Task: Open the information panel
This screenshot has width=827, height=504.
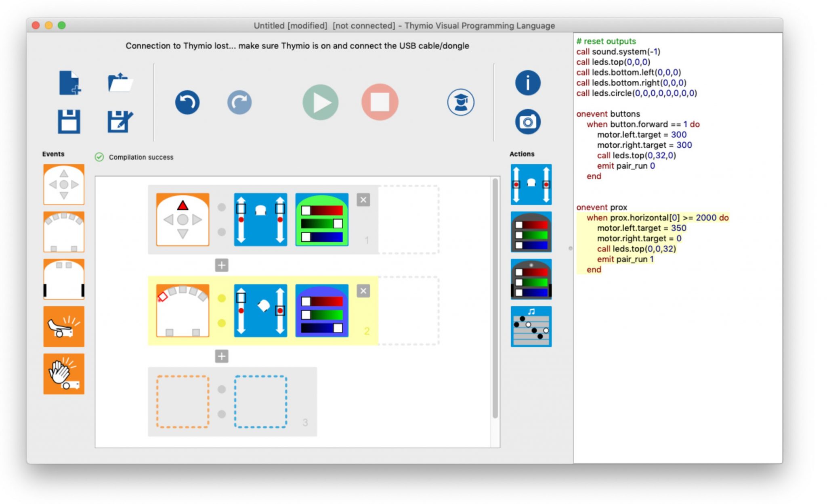Action: coord(528,82)
